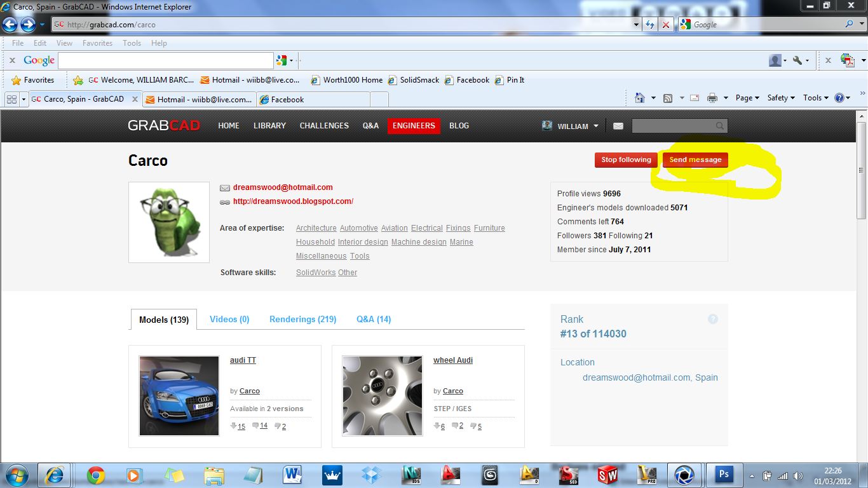This screenshot has width=868, height=488.
Task: Click the Favorites star button
Action: pos(33,80)
